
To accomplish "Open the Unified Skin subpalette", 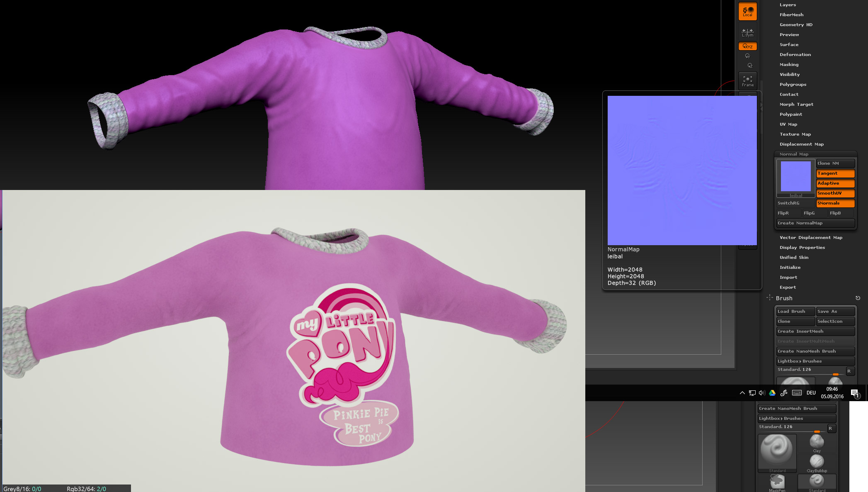I will click(x=794, y=258).
